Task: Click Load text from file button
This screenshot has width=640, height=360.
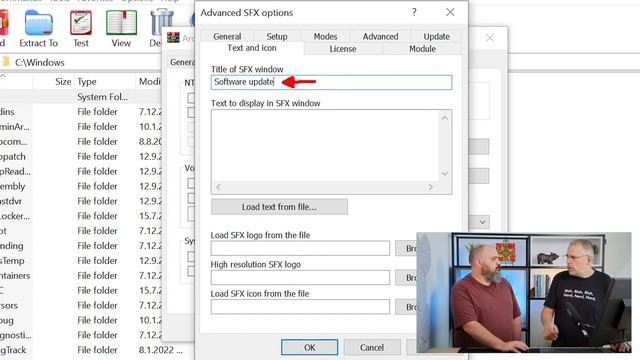Action: click(279, 207)
